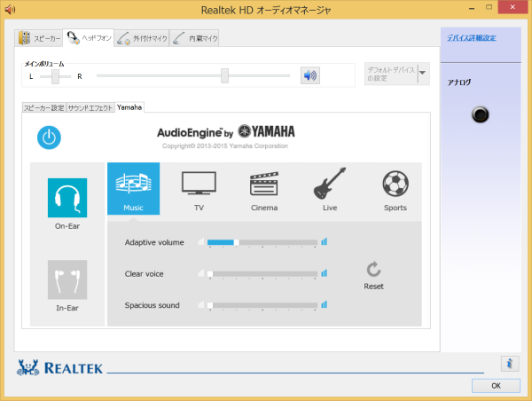Click the アナログ label
The width and height of the screenshot is (532, 401).
pyautogui.click(x=458, y=83)
